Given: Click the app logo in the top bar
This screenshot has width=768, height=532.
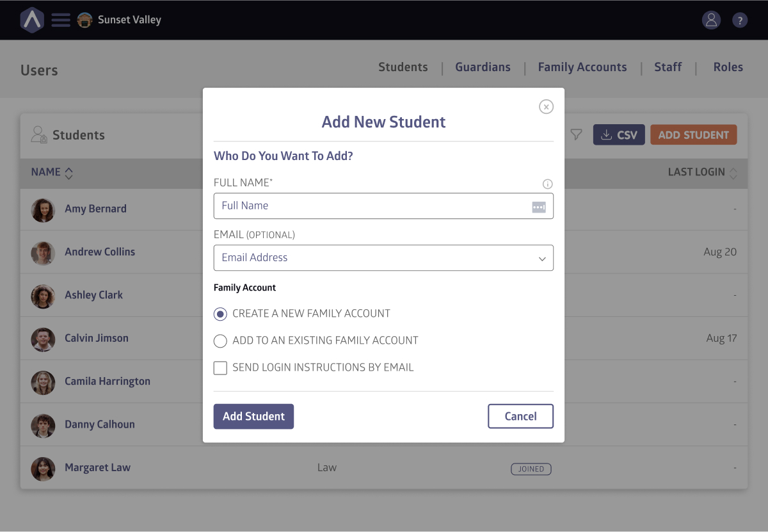Looking at the screenshot, I should (x=31, y=20).
